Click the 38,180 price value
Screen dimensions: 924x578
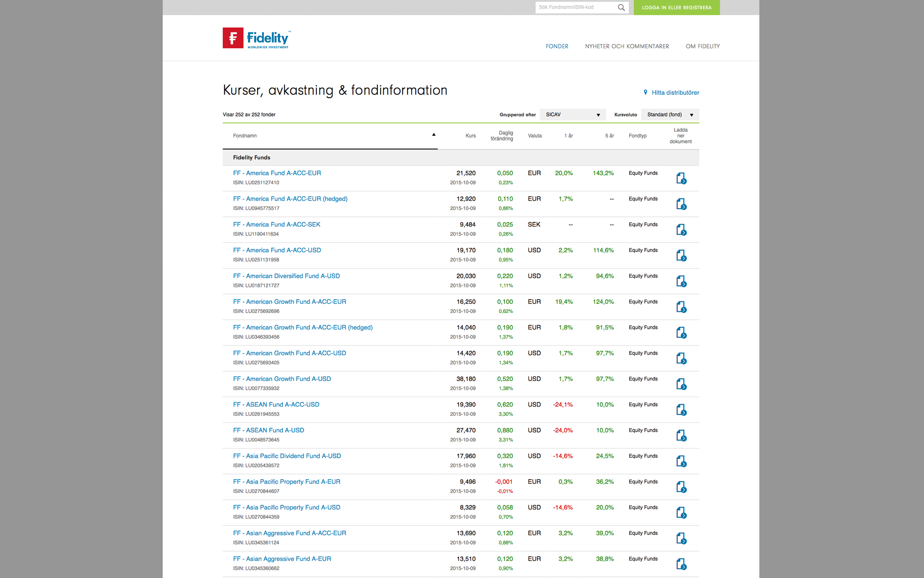coord(466,379)
